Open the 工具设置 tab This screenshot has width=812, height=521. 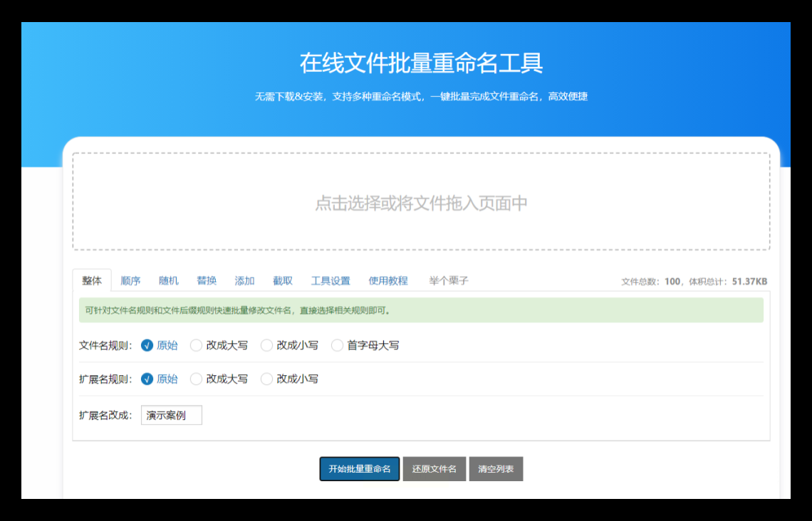(x=330, y=280)
